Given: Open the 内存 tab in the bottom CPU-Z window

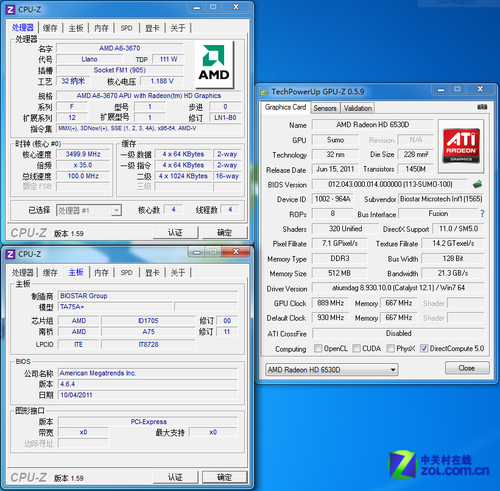Looking at the screenshot, I should (x=101, y=273).
